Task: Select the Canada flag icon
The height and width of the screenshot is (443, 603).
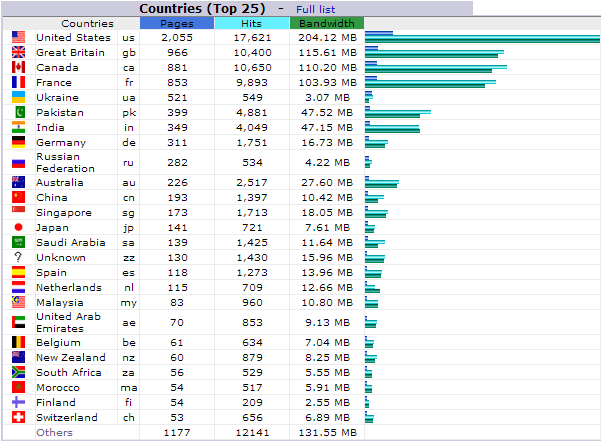Action: [x=18, y=67]
